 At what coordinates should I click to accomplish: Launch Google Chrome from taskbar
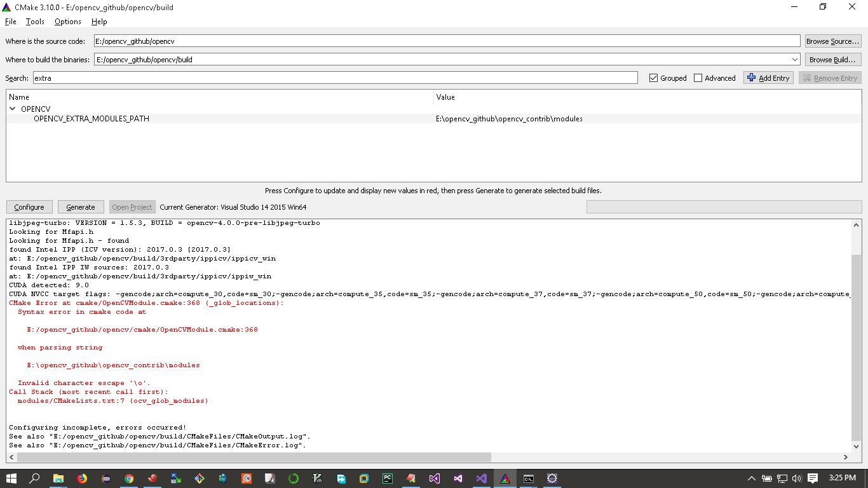click(129, 478)
